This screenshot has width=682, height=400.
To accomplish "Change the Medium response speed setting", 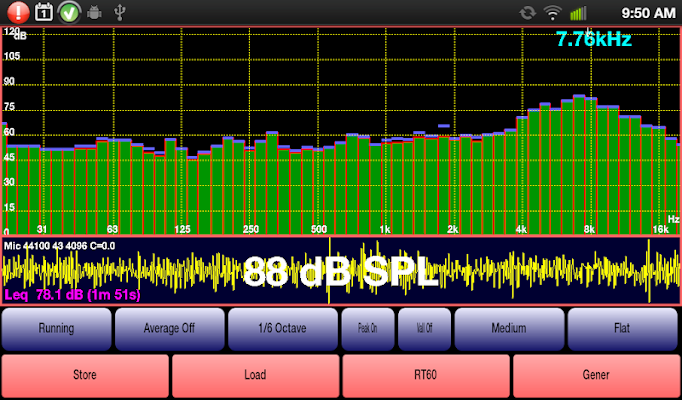I will coord(509,329).
